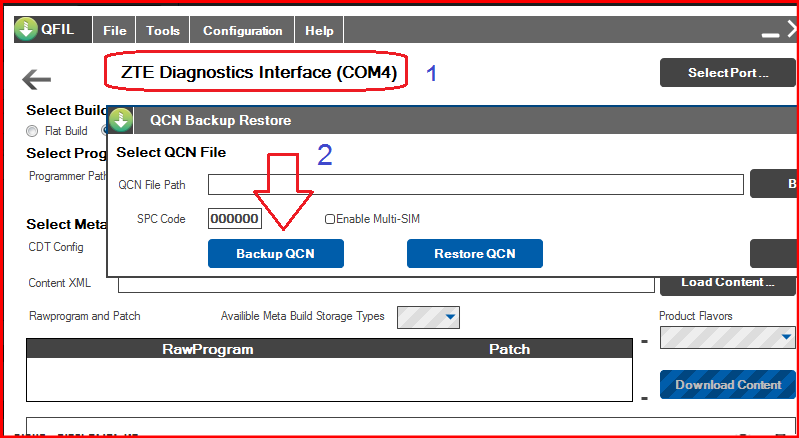Click the QCN Backup Restore dialog icon
Image resolution: width=799 pixels, height=438 pixels.
120,120
